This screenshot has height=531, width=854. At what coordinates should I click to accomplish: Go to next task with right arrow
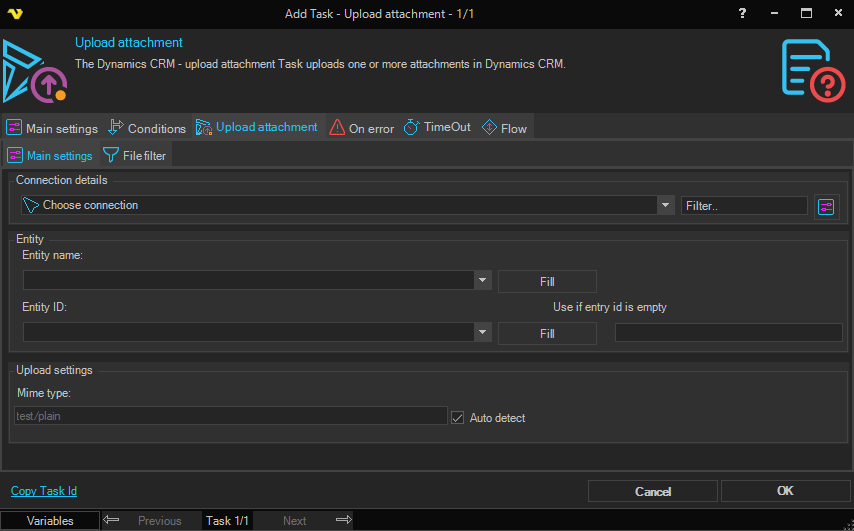[x=344, y=520]
